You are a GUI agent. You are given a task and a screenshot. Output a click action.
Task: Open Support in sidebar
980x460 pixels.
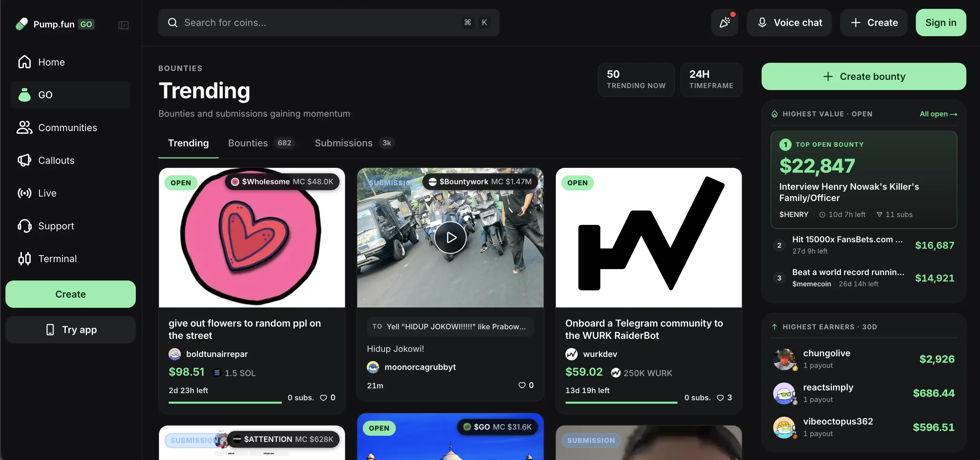pos(71,226)
